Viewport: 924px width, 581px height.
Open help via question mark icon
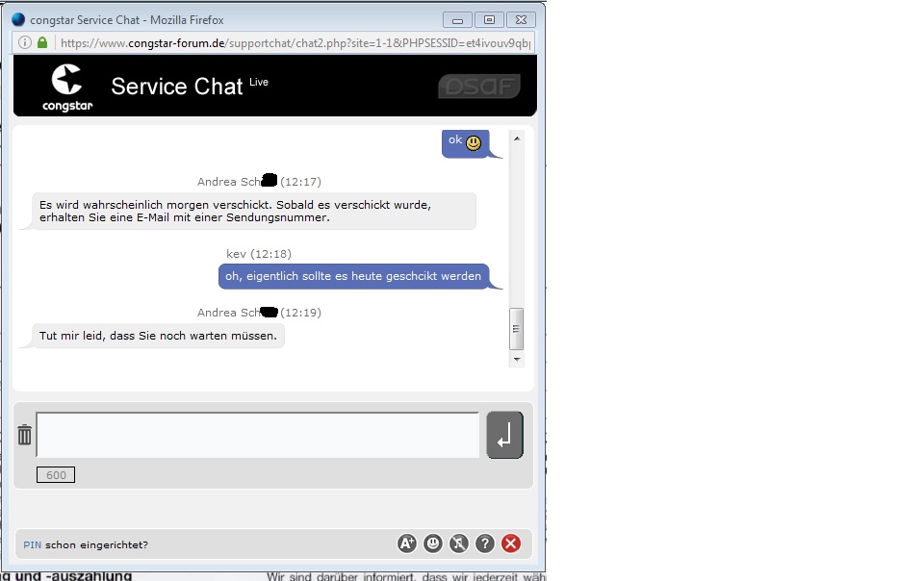pos(485,543)
